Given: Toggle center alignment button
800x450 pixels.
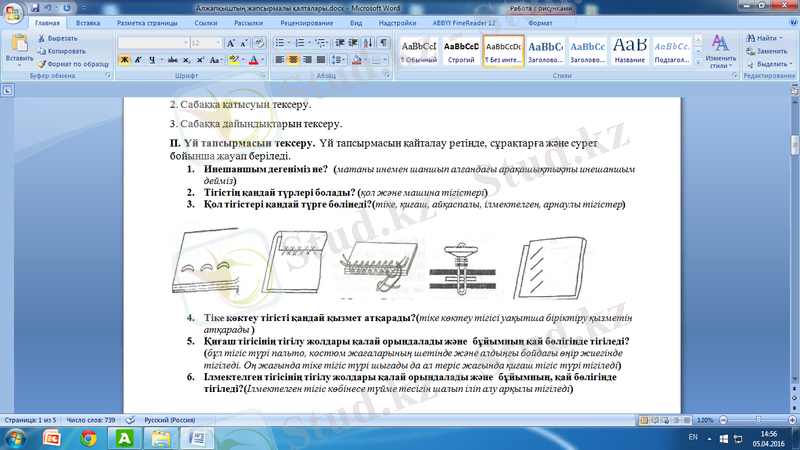Looking at the screenshot, I should [x=295, y=60].
